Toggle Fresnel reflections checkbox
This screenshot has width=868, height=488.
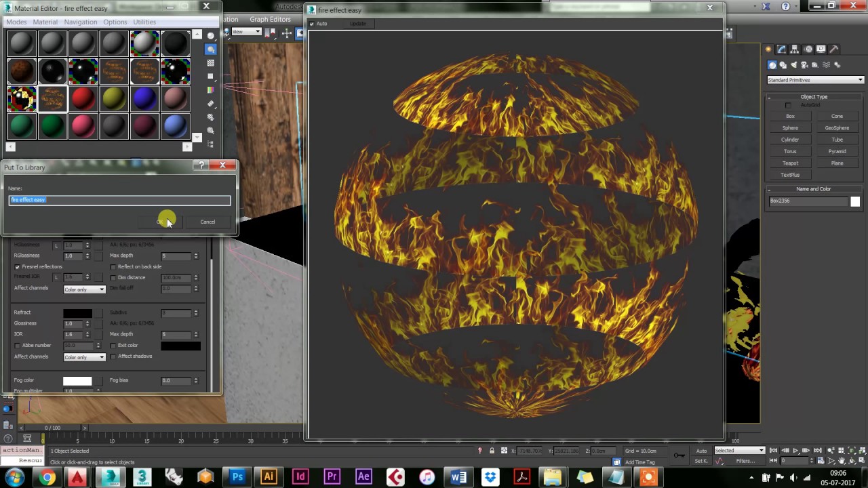click(17, 267)
